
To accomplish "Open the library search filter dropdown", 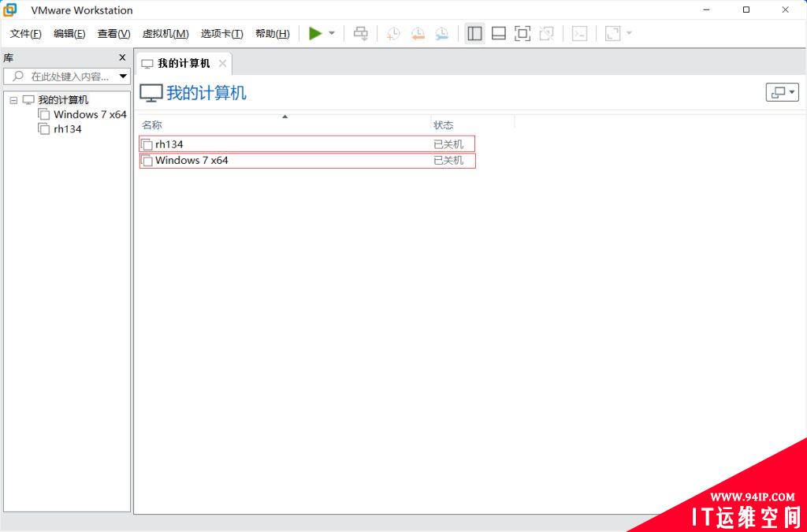I will (124, 76).
